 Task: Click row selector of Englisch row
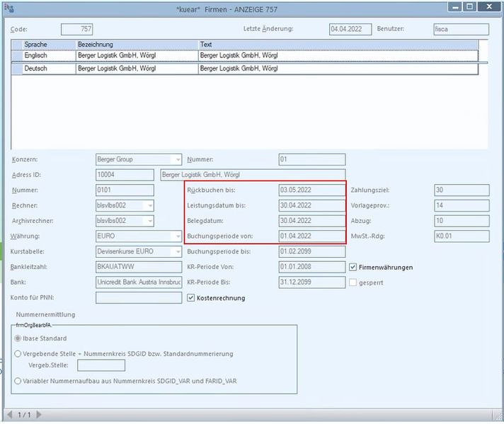click(x=17, y=56)
